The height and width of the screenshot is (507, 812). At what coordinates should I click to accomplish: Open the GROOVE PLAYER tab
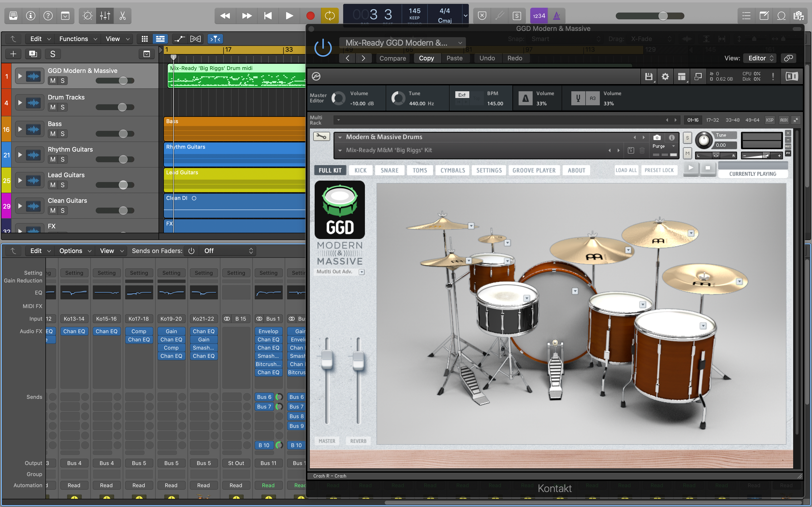(x=534, y=170)
